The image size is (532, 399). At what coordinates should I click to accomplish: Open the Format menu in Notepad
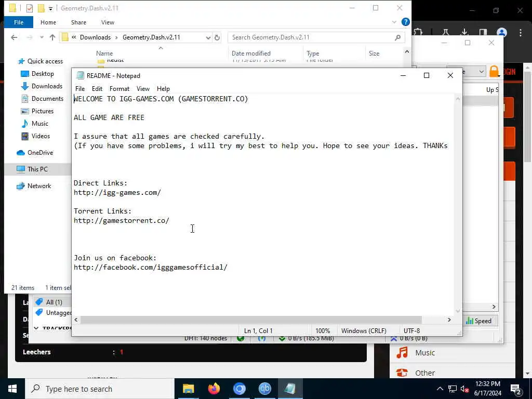click(119, 88)
